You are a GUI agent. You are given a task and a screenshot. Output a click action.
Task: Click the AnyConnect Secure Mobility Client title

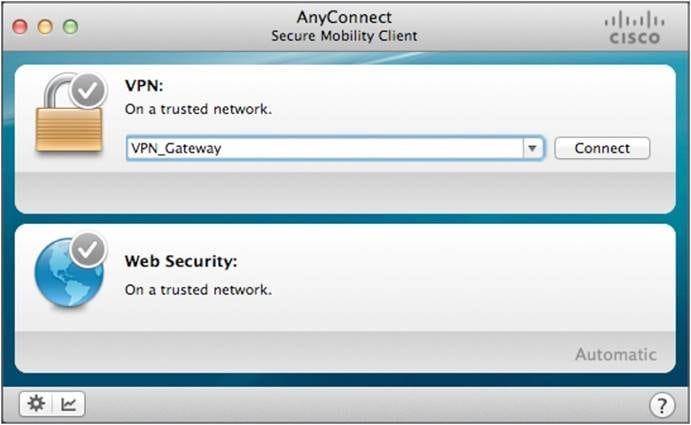pyautogui.click(x=344, y=27)
